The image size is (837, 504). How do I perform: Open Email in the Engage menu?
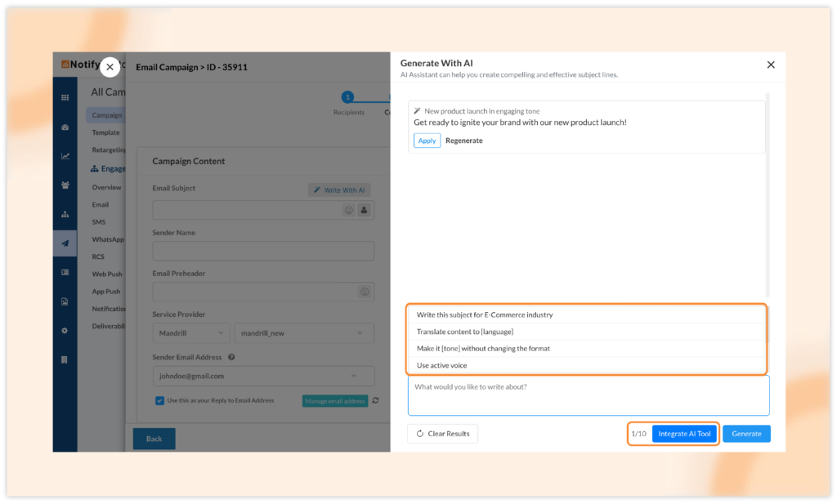click(x=100, y=205)
